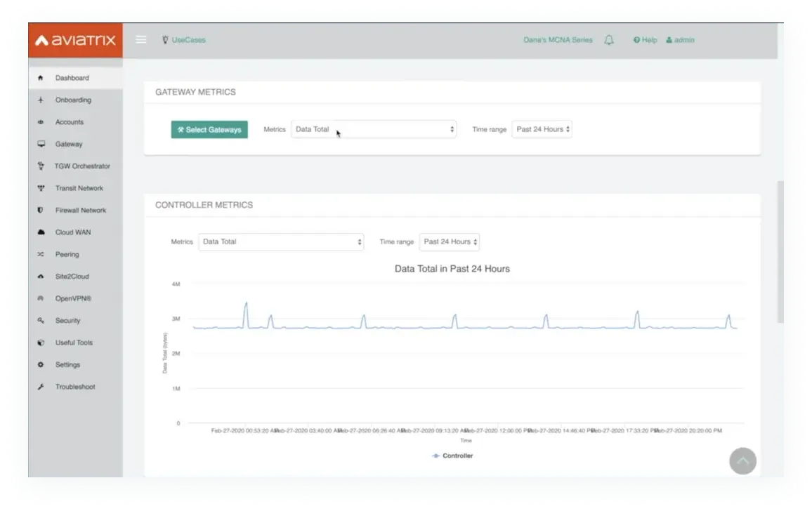This screenshot has width=812, height=511.
Task: Toggle the Controller series chart legend
Action: pyautogui.click(x=452, y=456)
